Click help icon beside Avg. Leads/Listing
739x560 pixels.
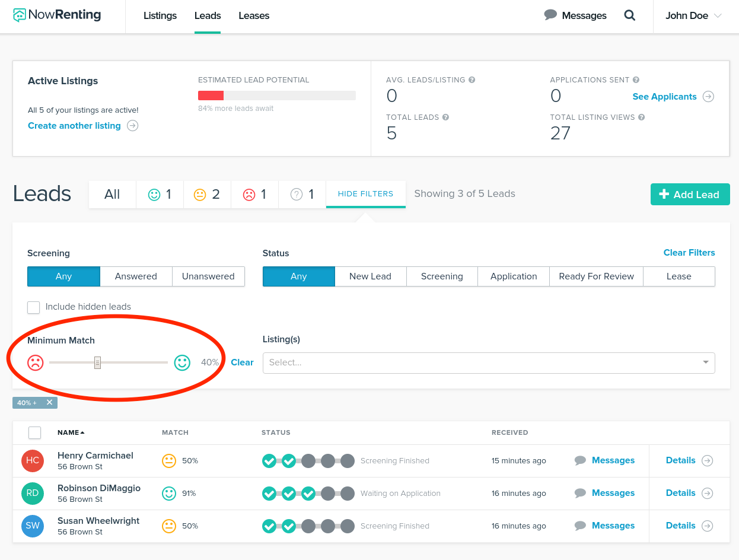[x=472, y=80]
